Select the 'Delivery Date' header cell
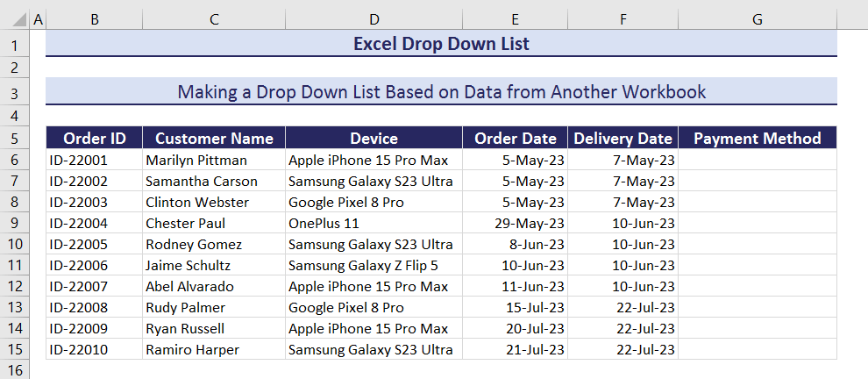The height and width of the screenshot is (379, 868). click(x=623, y=138)
